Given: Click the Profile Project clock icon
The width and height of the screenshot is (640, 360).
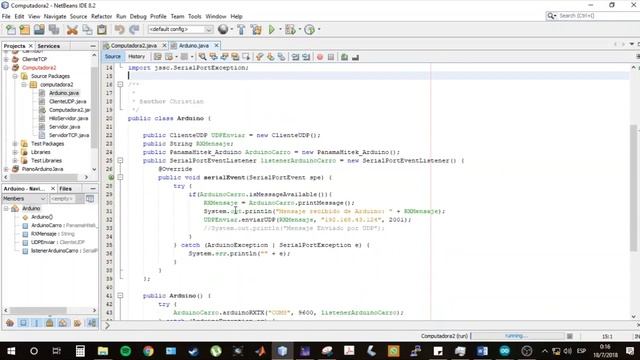Looking at the screenshot, I should tap(309, 29).
